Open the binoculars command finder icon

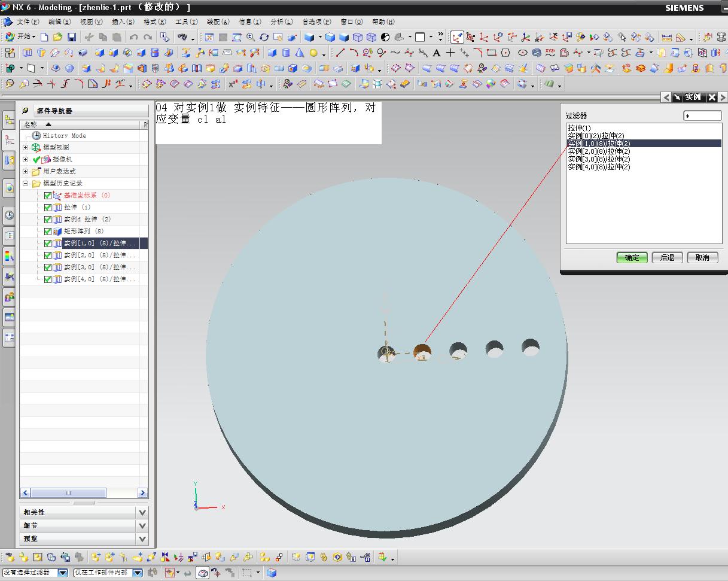point(183,37)
